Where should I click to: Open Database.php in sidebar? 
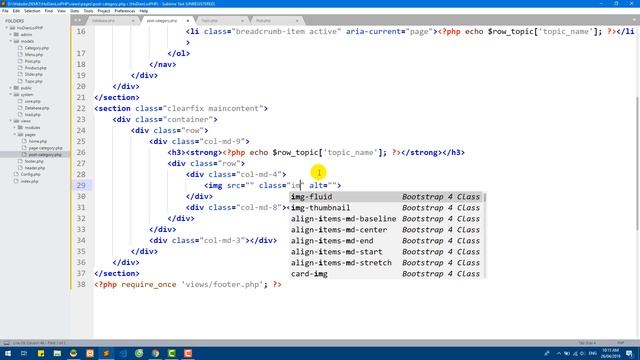point(37,108)
